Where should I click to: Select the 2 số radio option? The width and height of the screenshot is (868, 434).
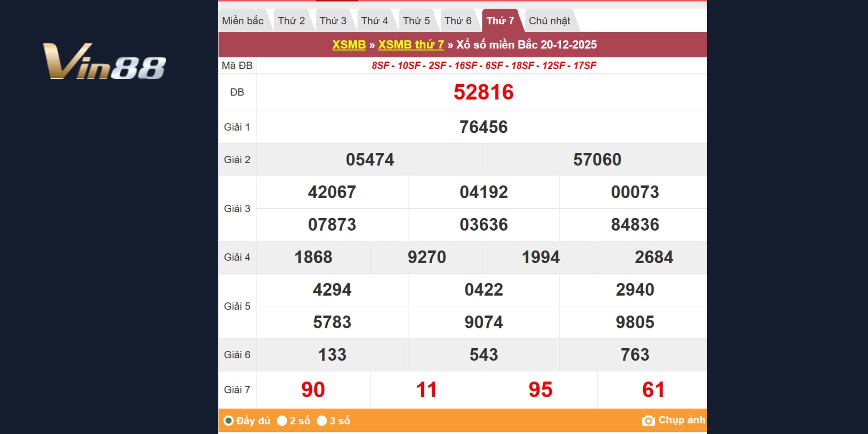[x=282, y=421]
